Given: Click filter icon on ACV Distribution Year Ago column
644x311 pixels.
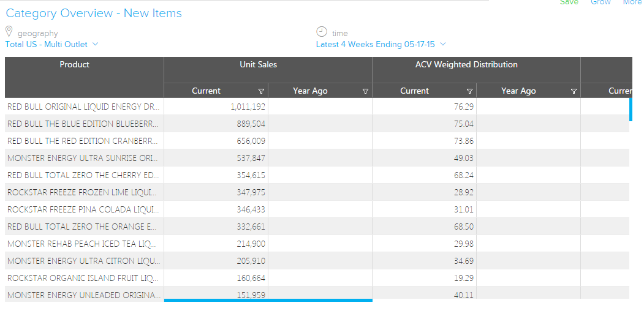Looking at the screenshot, I should tap(574, 91).
